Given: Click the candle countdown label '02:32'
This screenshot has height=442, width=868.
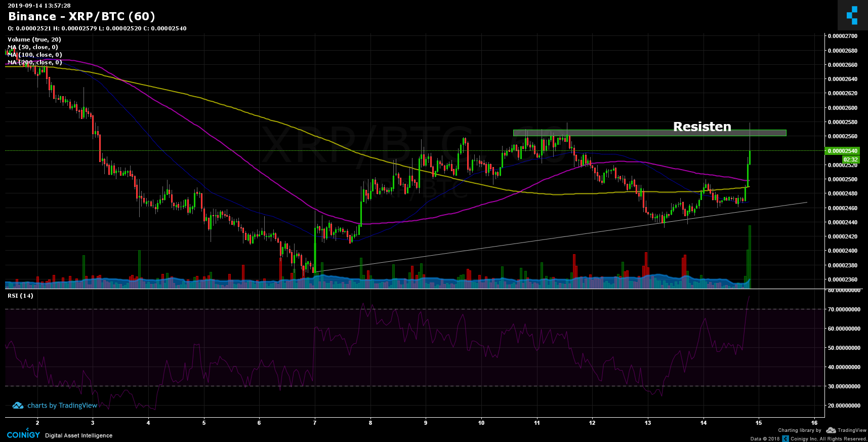Looking at the screenshot, I should pyautogui.click(x=850, y=159).
